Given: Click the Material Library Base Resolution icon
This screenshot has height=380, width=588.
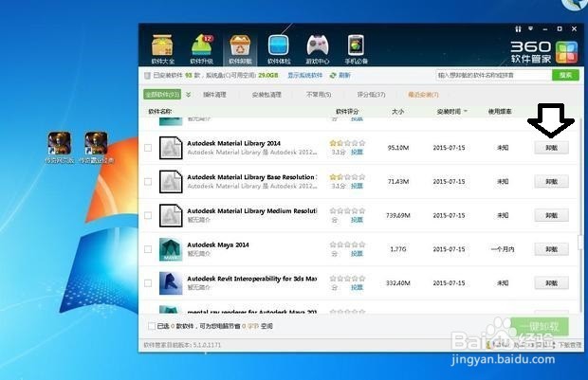Looking at the screenshot, I should pos(171,181).
